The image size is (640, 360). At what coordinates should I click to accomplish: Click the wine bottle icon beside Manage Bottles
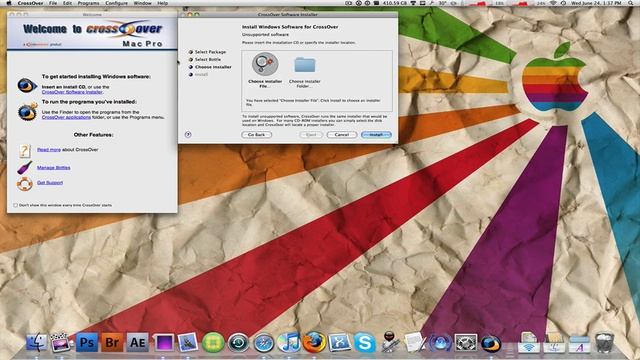[24, 167]
